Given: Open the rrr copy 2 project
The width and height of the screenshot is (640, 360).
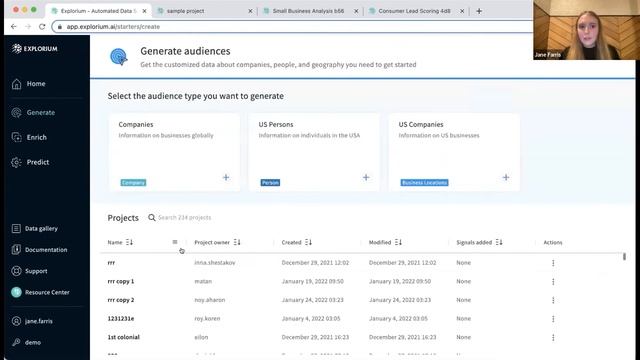Looking at the screenshot, I should (x=121, y=300).
